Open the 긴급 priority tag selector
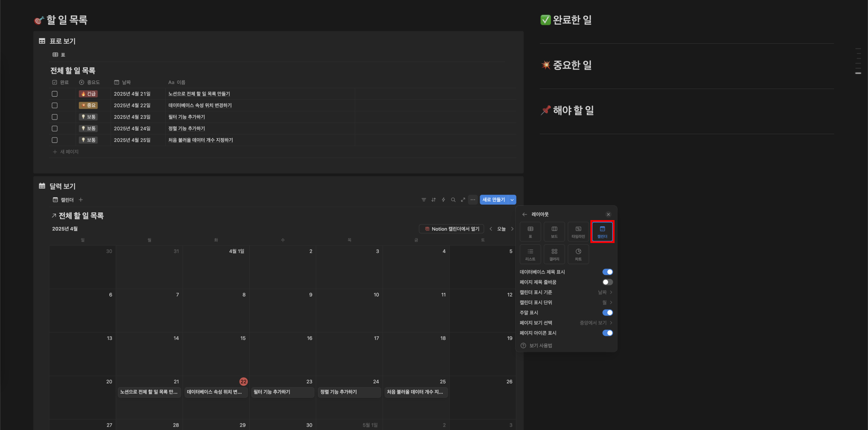868x430 pixels. click(x=89, y=94)
